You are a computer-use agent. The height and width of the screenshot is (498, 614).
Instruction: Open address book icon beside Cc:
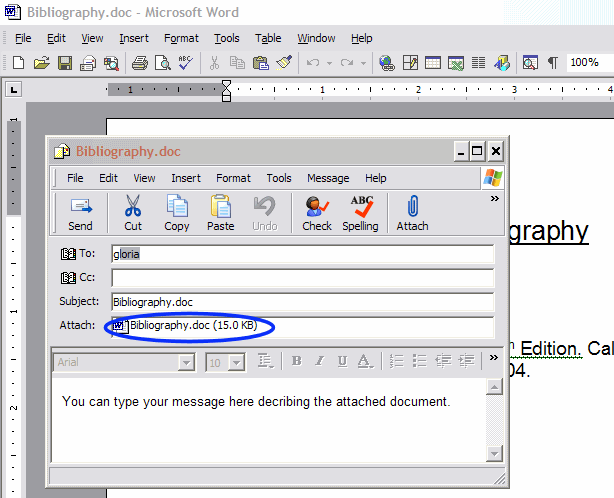pyautogui.click(x=68, y=278)
